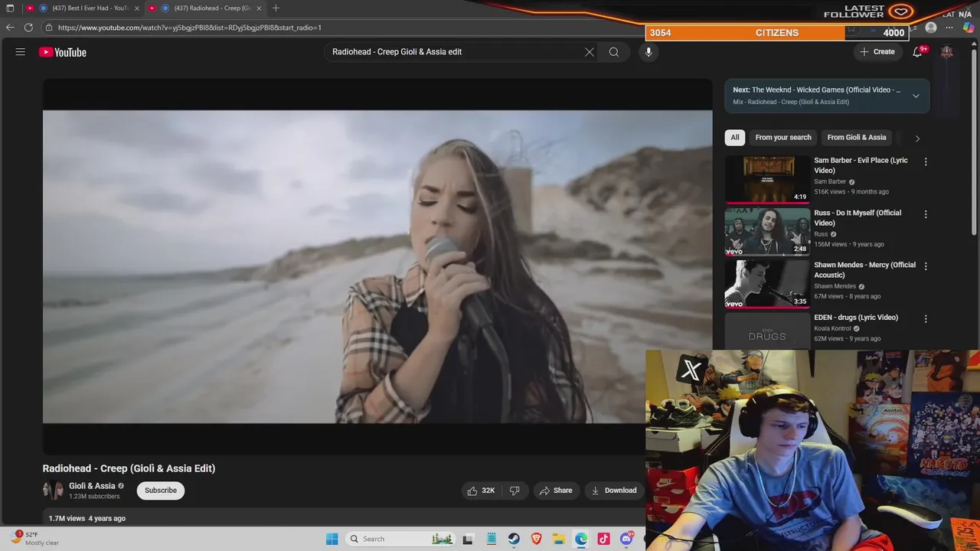Open the browser settings ellipsis menu

[x=949, y=28]
